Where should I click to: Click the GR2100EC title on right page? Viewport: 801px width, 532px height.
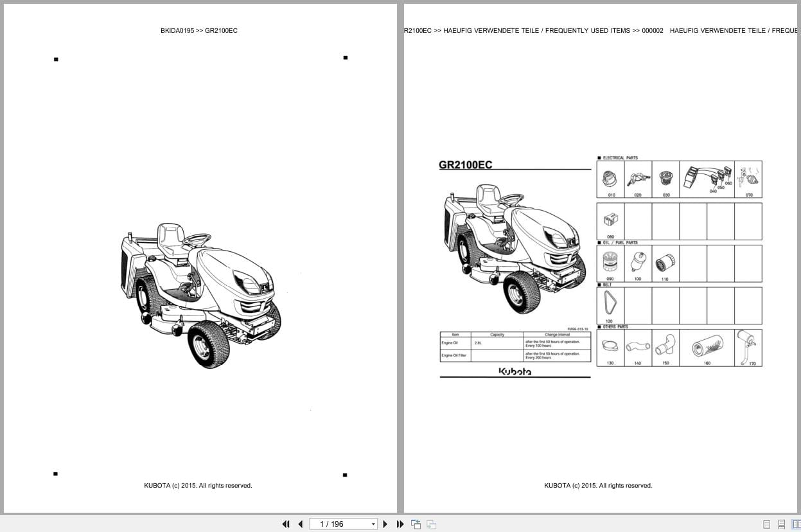pos(466,164)
